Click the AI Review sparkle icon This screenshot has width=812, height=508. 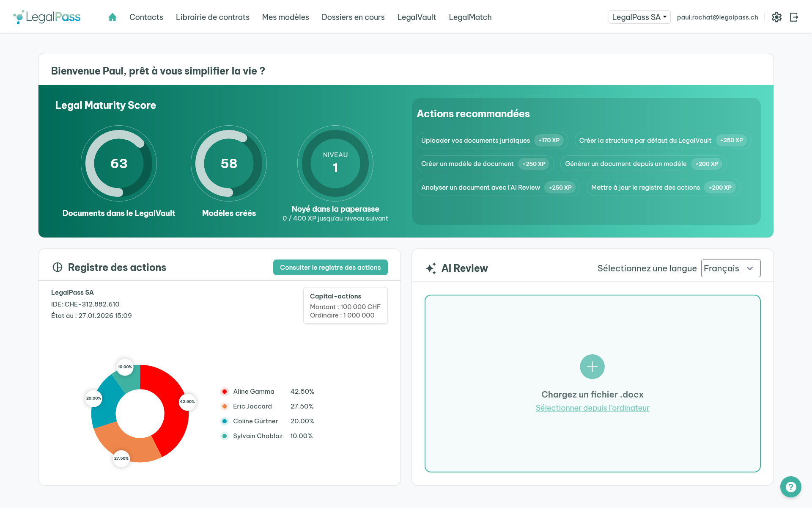pos(431,268)
